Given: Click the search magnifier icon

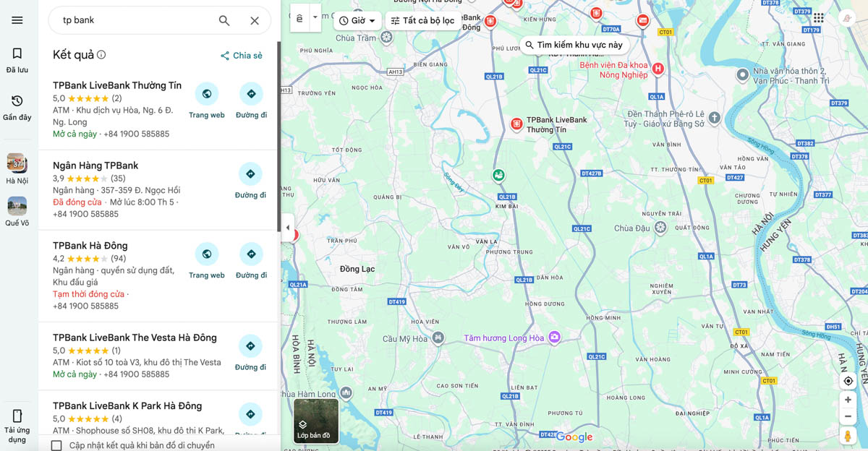Looking at the screenshot, I should [224, 21].
